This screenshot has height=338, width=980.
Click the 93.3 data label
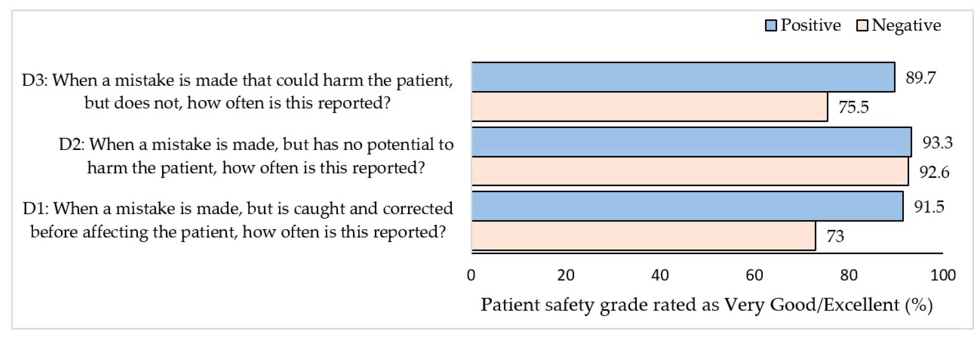pos(937,143)
